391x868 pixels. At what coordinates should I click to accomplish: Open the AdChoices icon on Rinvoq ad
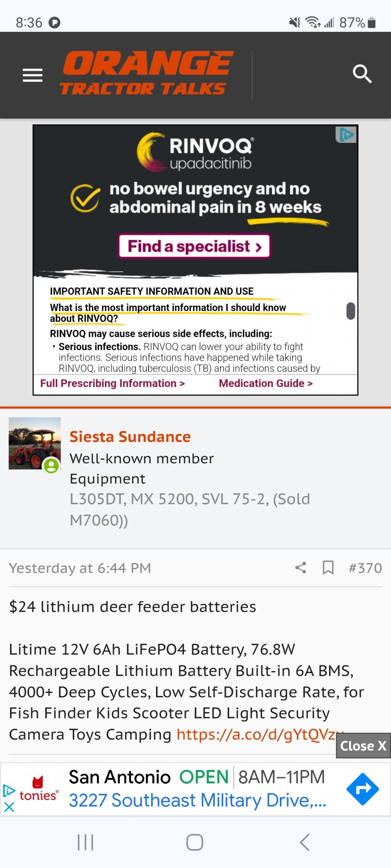click(x=346, y=135)
